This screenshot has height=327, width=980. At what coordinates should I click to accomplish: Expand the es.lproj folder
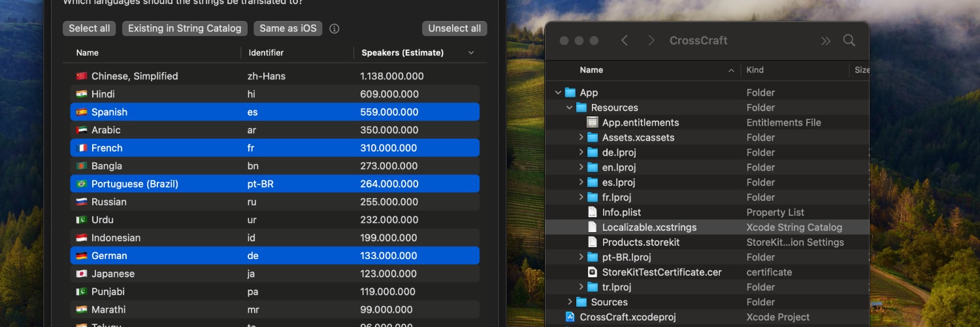coord(581,182)
